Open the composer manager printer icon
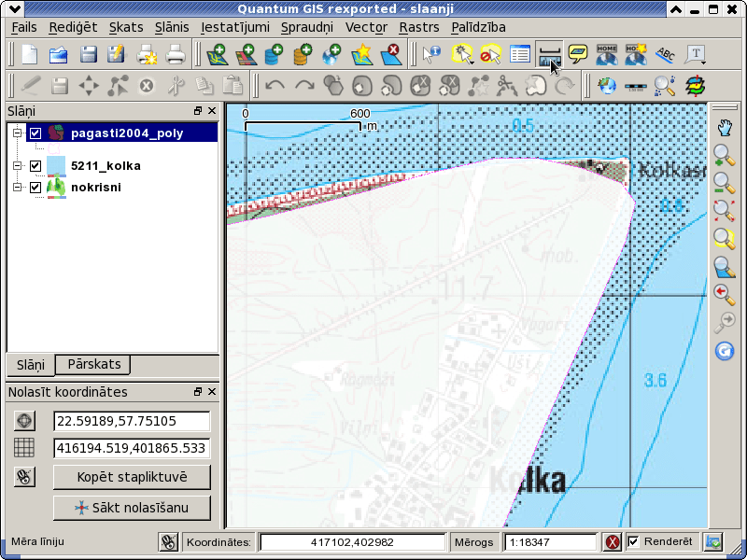This screenshot has width=747, height=560. pyautogui.click(x=176, y=55)
